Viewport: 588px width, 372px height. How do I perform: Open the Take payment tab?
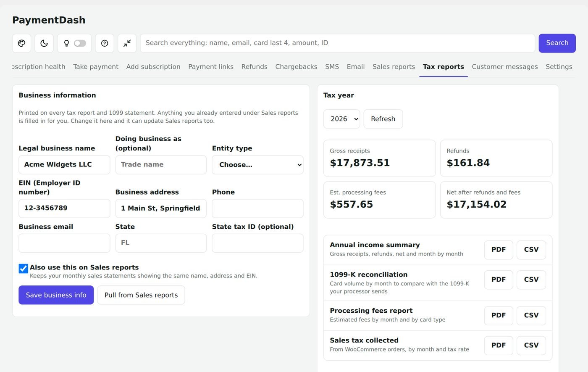[96, 67]
